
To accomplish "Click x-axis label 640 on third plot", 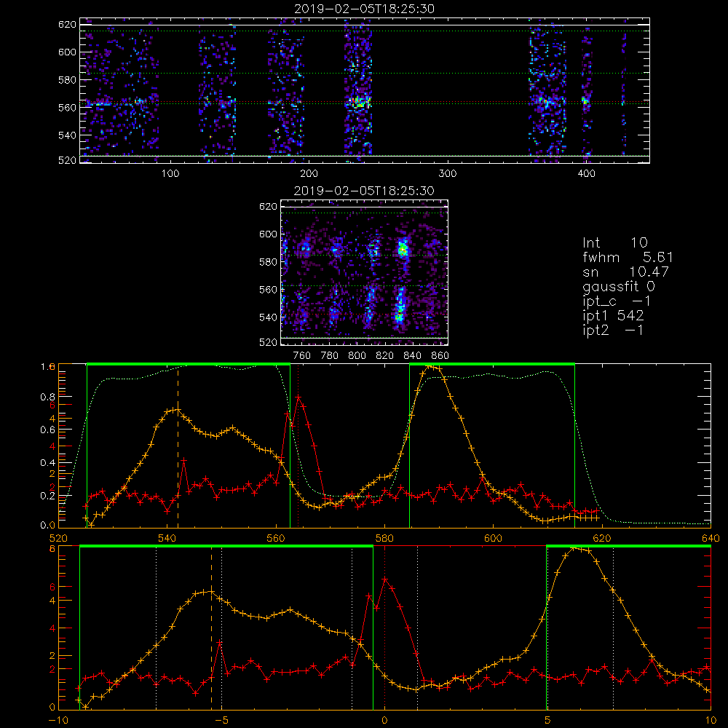I will (711, 539).
